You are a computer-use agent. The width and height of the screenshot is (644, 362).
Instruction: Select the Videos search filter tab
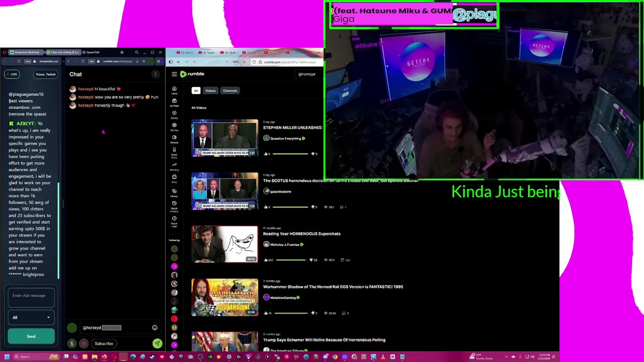[210, 90]
